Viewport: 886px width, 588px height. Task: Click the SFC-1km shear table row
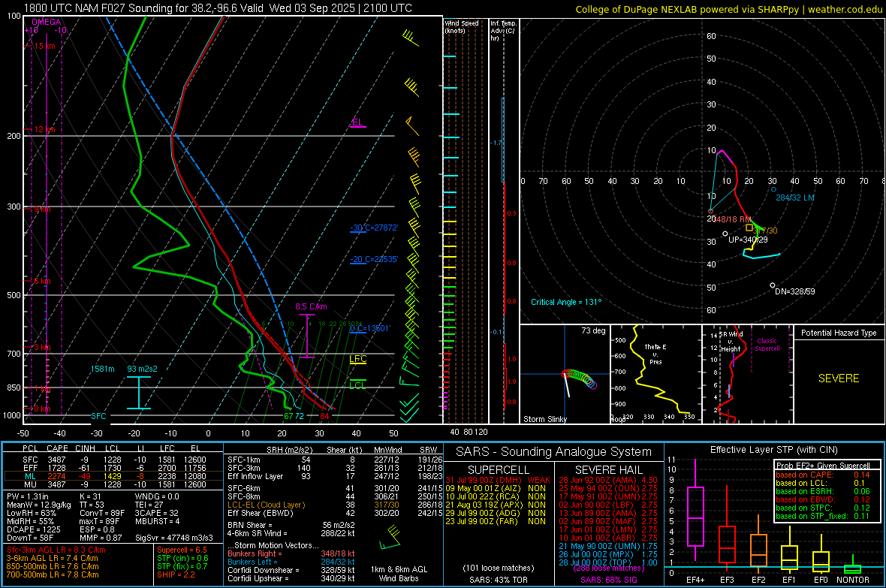click(335, 460)
